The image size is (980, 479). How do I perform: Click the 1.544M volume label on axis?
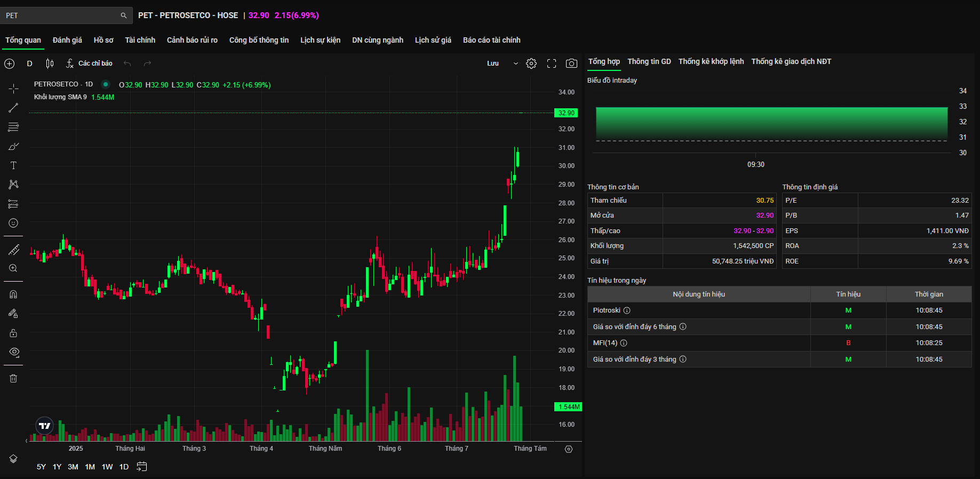(x=569, y=407)
